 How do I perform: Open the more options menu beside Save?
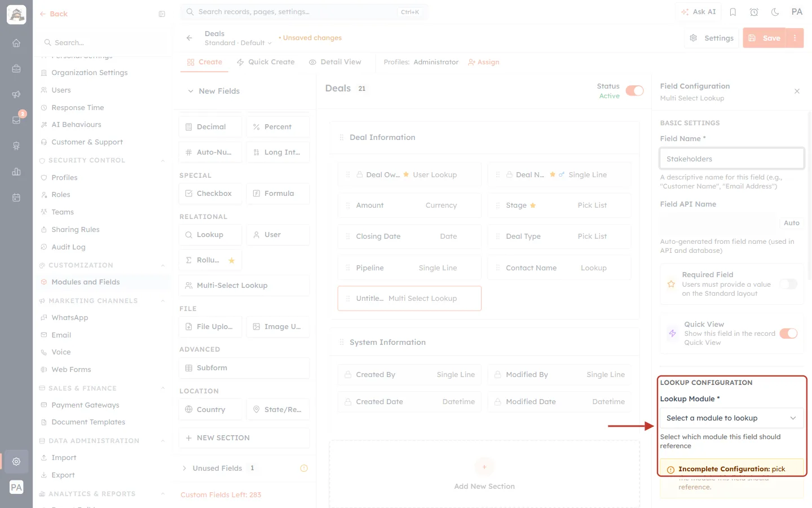click(x=795, y=38)
